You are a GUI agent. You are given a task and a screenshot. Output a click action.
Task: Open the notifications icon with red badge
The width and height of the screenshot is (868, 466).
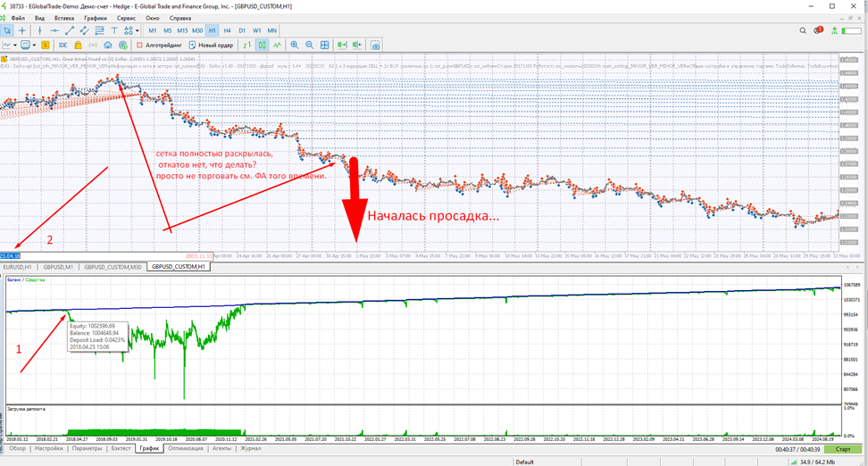click(818, 30)
